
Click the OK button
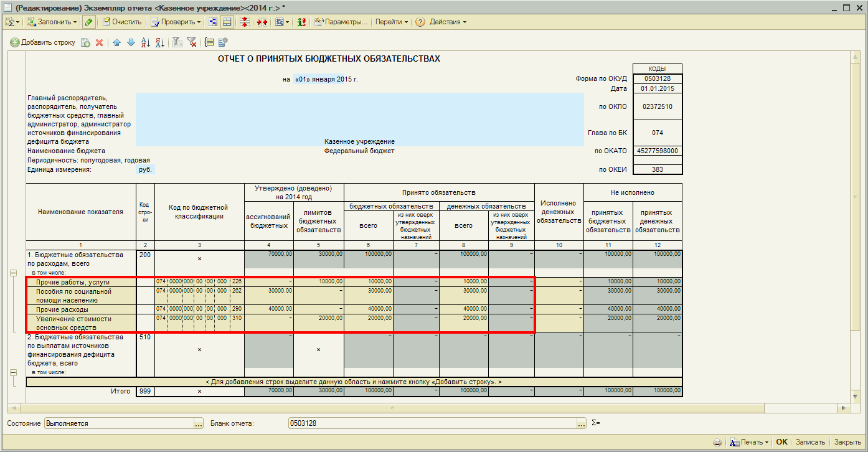coord(782,442)
